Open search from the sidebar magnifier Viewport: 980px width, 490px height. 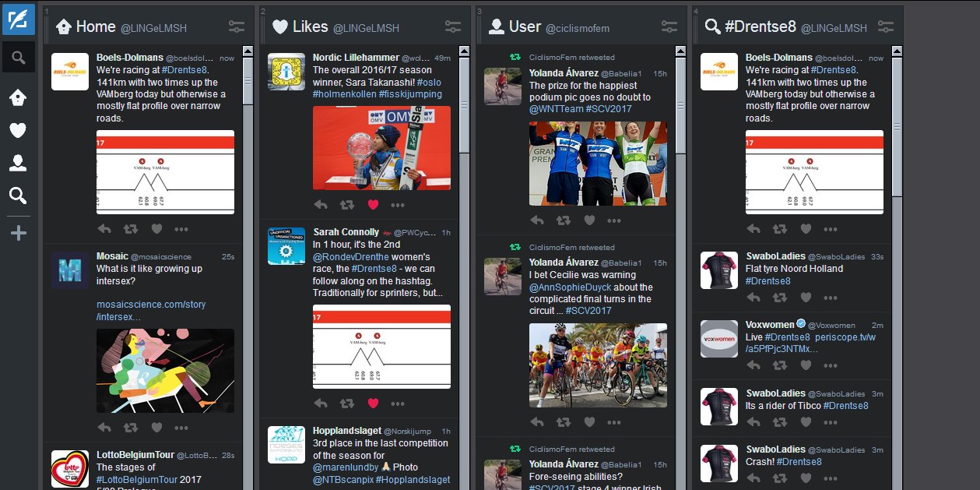click(x=18, y=56)
